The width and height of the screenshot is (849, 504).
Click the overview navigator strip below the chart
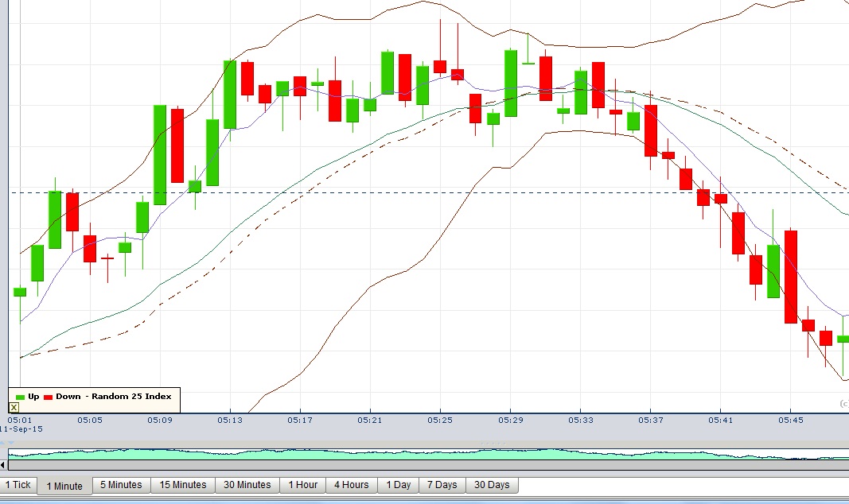click(428, 454)
